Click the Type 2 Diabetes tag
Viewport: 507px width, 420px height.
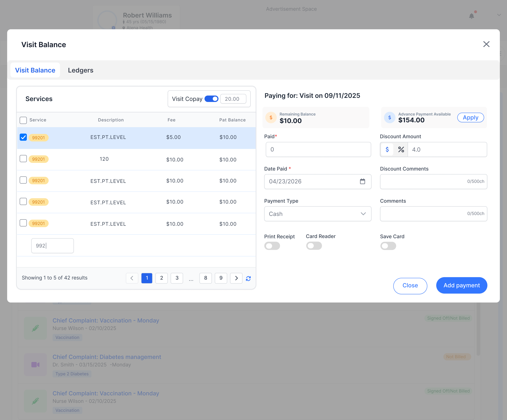coord(72,374)
